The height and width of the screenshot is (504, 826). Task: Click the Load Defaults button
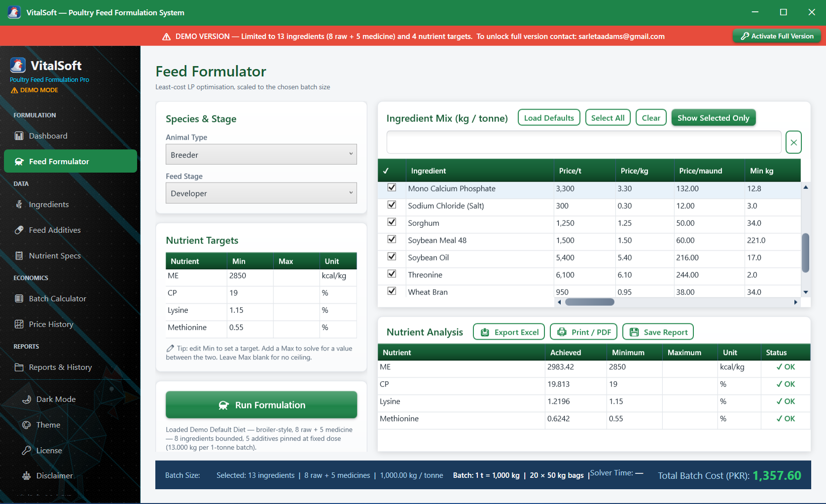click(549, 118)
